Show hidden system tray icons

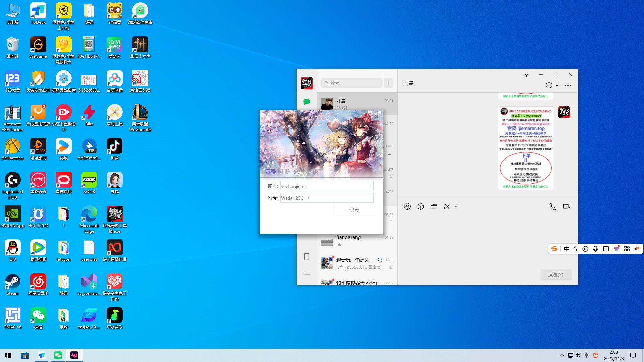[x=562, y=355]
